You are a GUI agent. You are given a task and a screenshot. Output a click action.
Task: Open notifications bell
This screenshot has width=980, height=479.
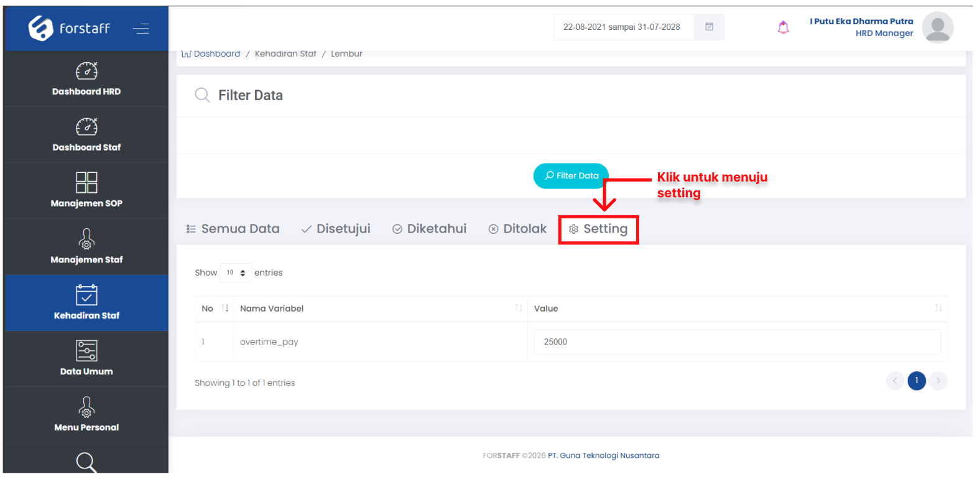pos(784,27)
